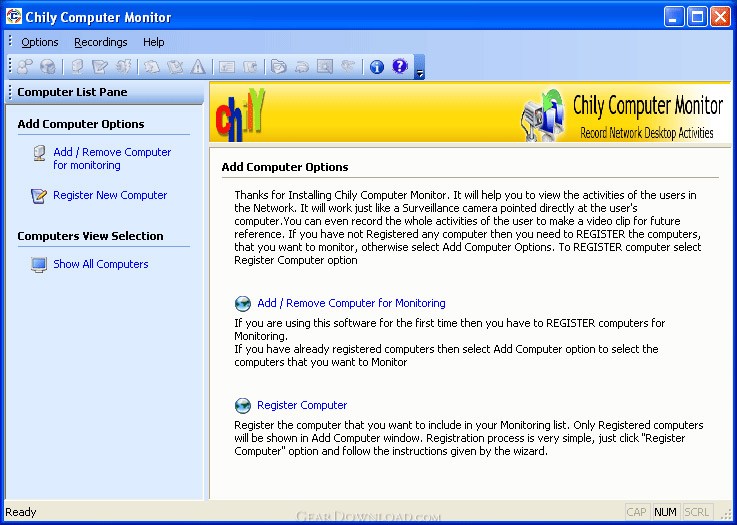
Task: Click main pane Register Computer link
Action: coord(302,405)
